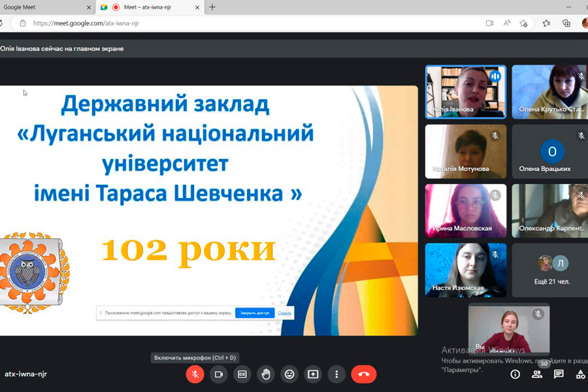Screen dimensions: 588x392
Task: Click the university owl emblem on slide
Action: coord(33,272)
